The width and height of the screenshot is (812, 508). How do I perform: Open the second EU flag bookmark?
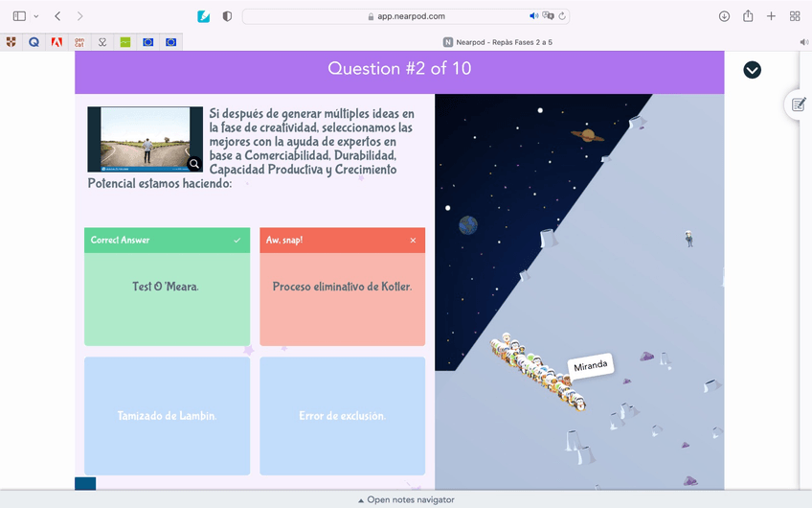[x=170, y=42]
